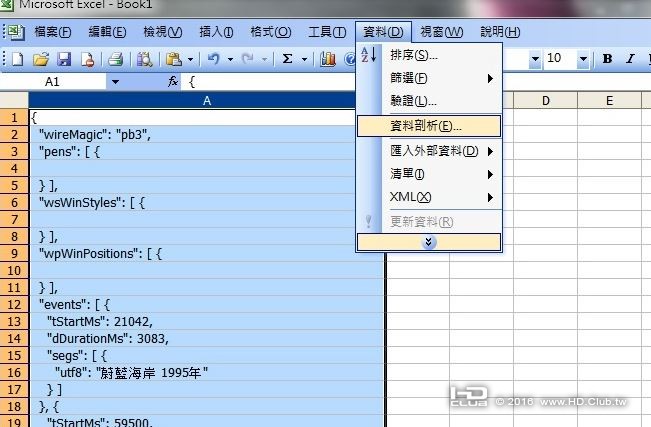Open the AutoSum functions dropdown arrow
The width and height of the screenshot is (651, 427).
[304, 59]
